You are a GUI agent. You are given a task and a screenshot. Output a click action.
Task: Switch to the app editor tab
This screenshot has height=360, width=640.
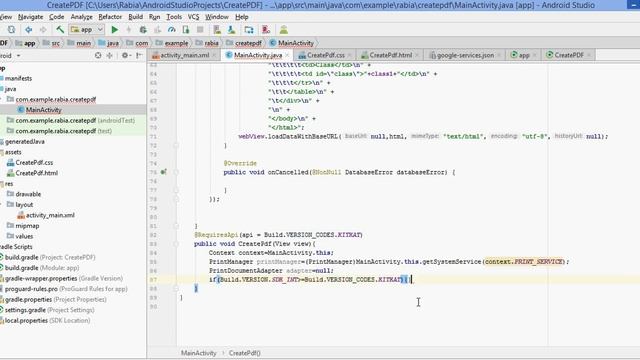point(524,55)
